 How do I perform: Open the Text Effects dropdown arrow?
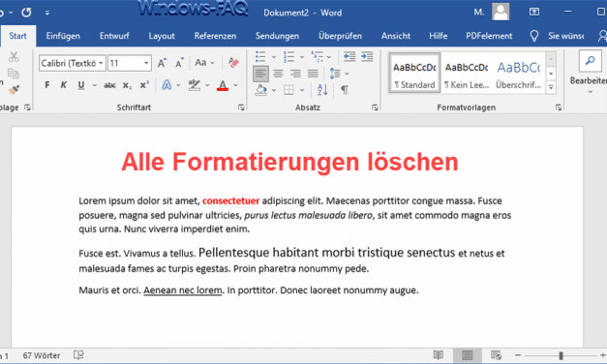click(x=178, y=85)
